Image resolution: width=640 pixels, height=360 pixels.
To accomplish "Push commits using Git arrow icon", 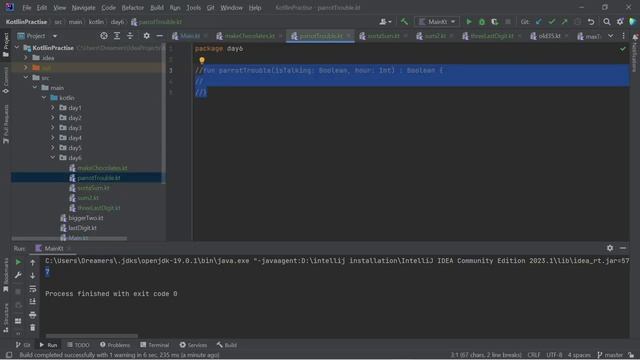I will 564,22.
